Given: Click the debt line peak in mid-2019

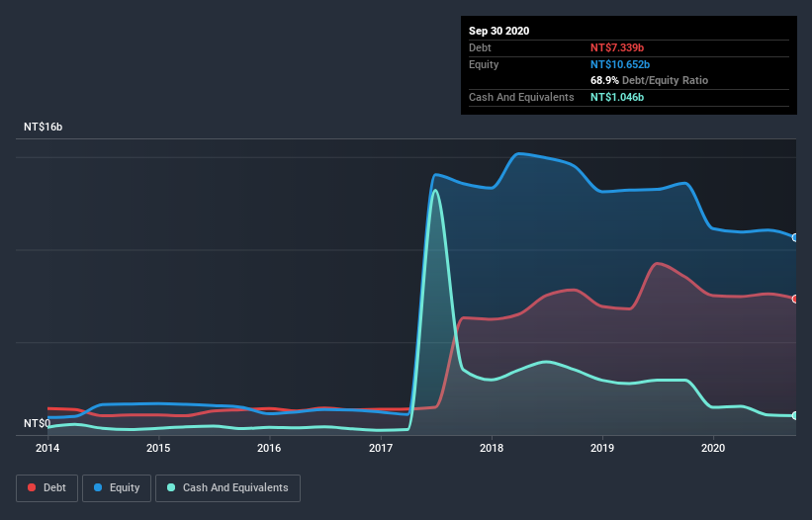Looking at the screenshot, I should (657, 263).
